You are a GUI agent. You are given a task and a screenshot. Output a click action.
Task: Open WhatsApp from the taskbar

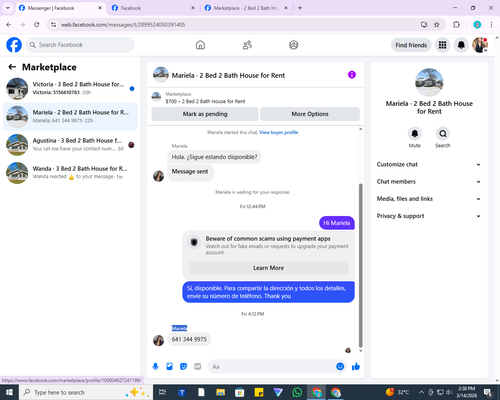[x=297, y=392]
